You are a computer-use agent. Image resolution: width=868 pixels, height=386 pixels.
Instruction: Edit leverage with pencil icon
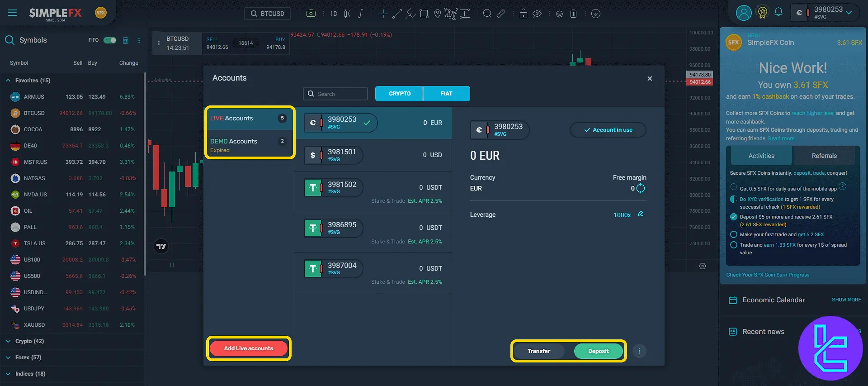[x=640, y=214]
